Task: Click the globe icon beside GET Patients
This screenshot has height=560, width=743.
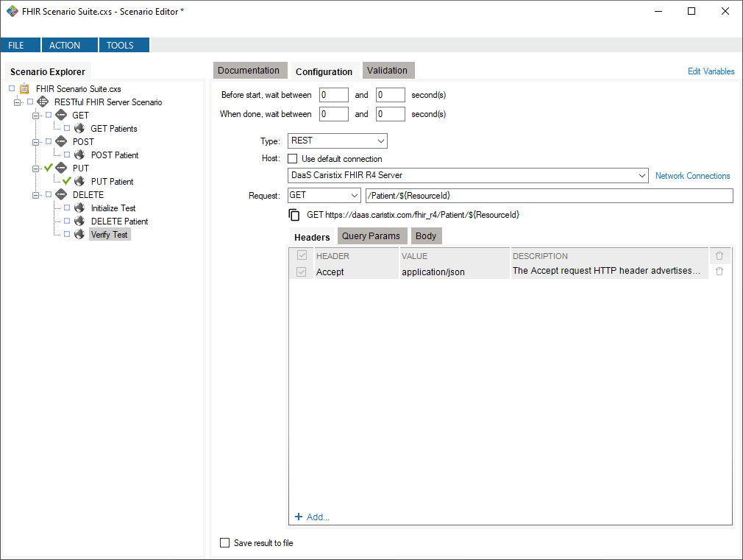Action: pyautogui.click(x=79, y=128)
